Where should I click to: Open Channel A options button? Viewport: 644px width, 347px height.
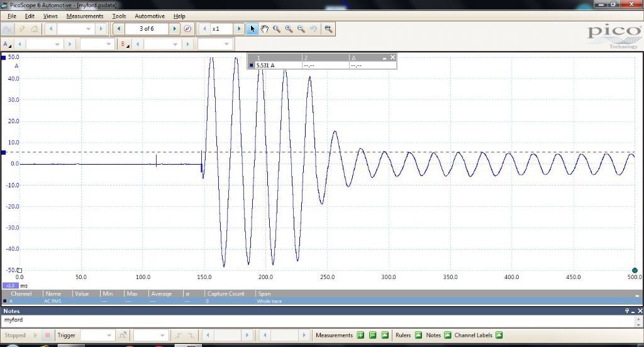[x=7, y=44]
